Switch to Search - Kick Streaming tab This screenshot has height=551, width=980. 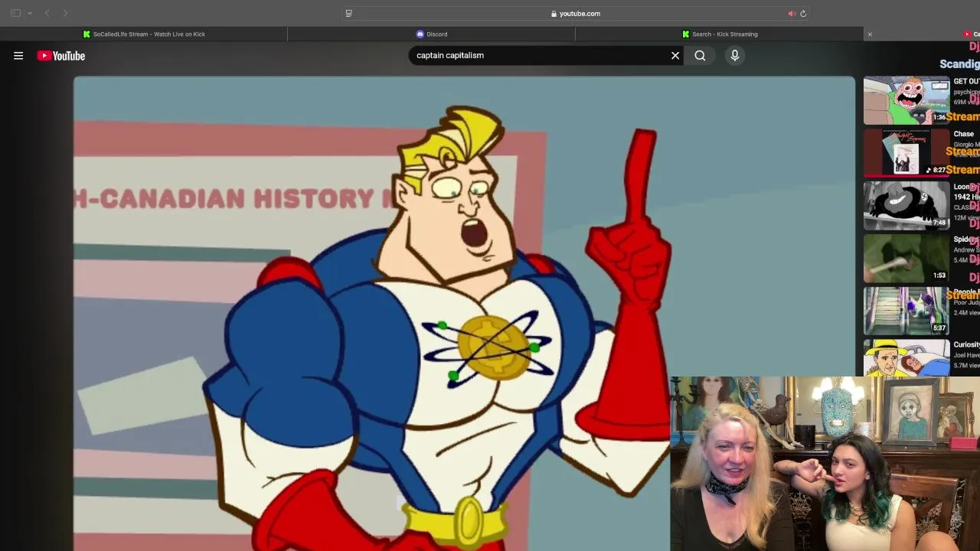[x=720, y=34]
